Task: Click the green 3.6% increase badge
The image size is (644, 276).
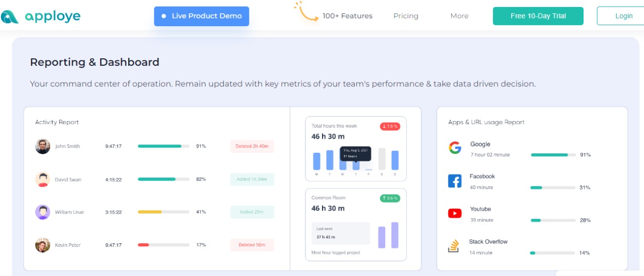Action: [390, 198]
